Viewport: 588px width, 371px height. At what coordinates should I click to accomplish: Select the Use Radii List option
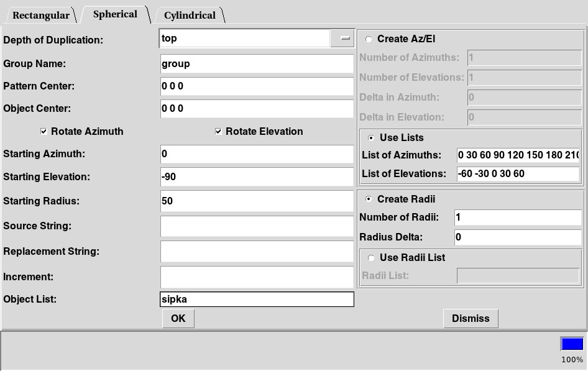point(372,258)
